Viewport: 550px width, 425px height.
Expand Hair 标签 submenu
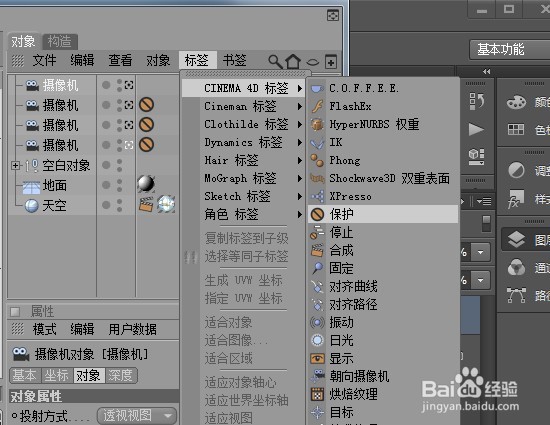243,161
